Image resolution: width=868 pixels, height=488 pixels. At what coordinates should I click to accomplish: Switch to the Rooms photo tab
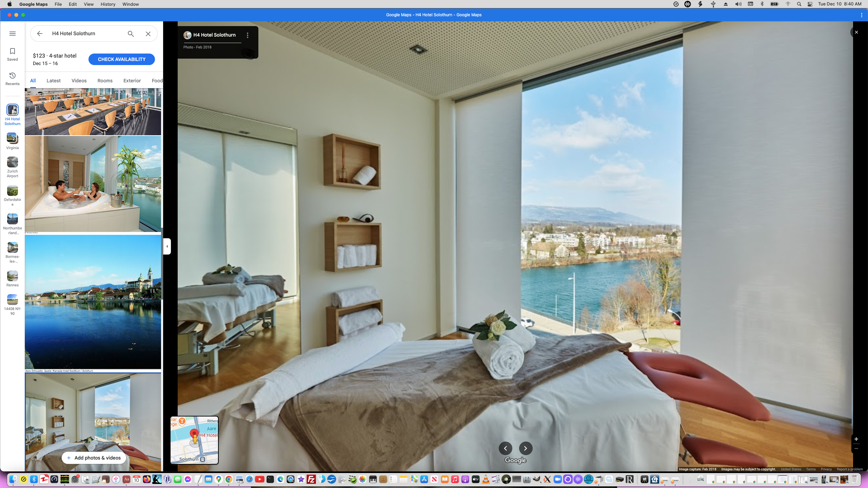[105, 81]
